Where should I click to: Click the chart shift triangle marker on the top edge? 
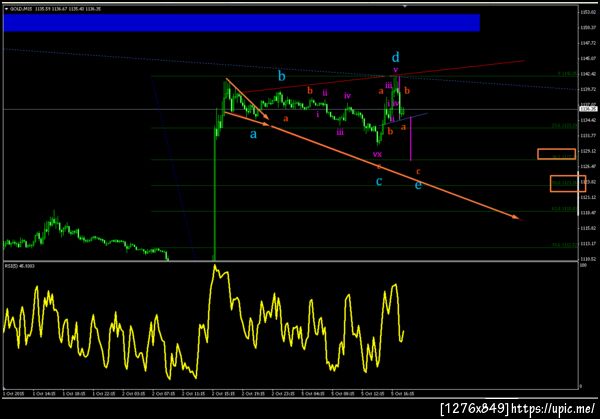coord(404,6)
